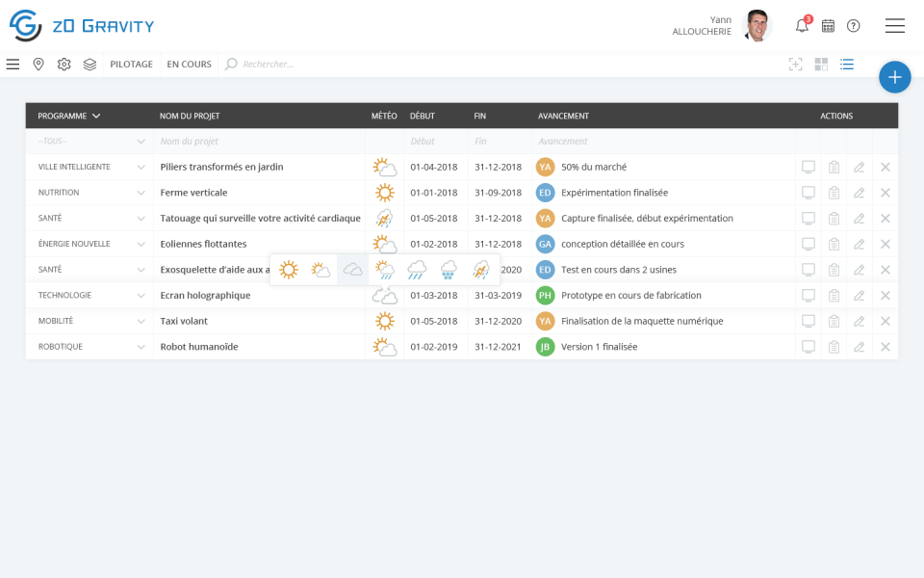Expand VILLE INTELLIGENTE programme dropdown
This screenshot has height=578, width=924.
pyautogui.click(x=141, y=168)
